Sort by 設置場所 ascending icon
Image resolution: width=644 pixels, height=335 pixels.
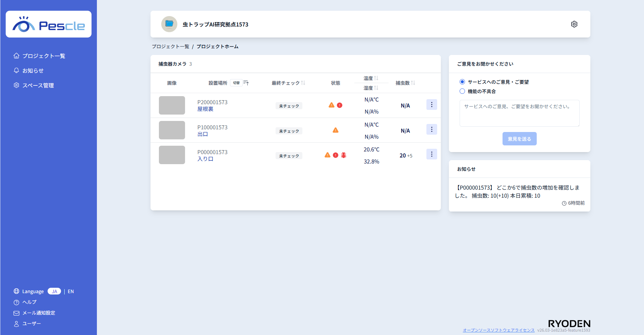click(246, 83)
